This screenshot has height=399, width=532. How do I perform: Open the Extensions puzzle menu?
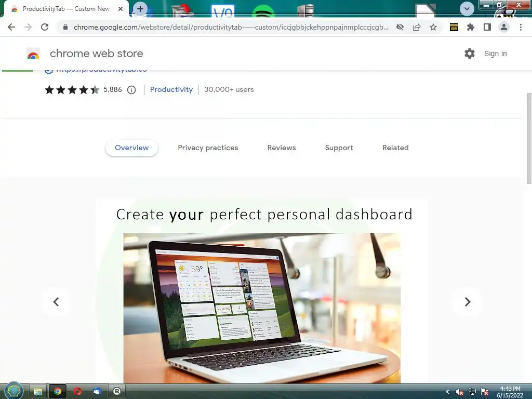[471, 27]
